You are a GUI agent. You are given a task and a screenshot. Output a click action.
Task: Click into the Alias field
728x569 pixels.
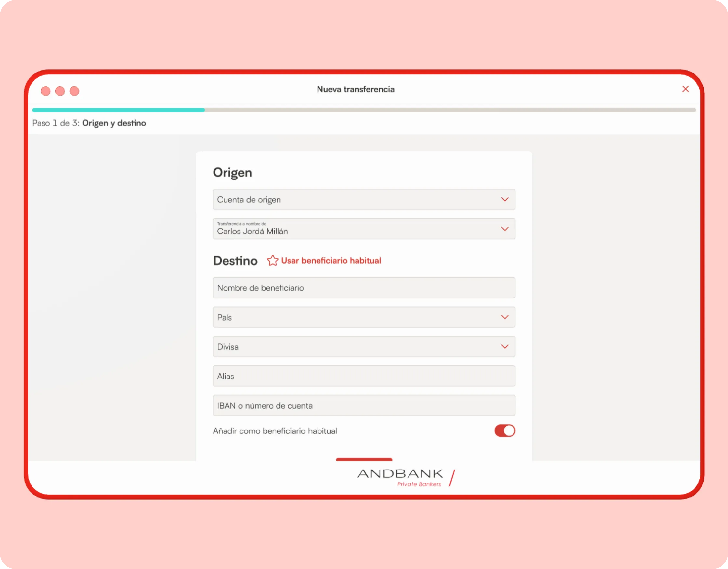[x=364, y=376]
